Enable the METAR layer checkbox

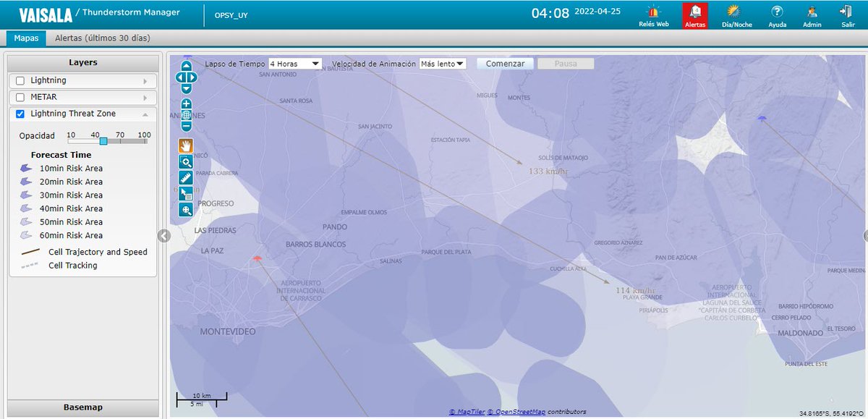pos(20,97)
